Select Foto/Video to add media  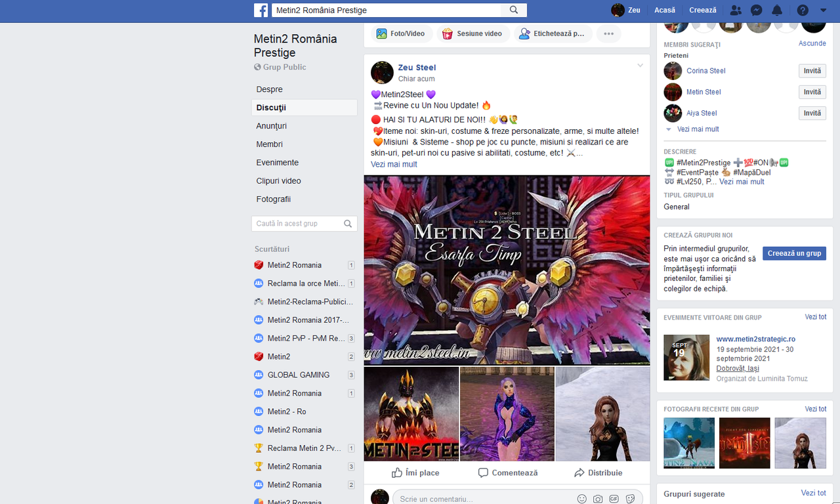click(x=401, y=32)
